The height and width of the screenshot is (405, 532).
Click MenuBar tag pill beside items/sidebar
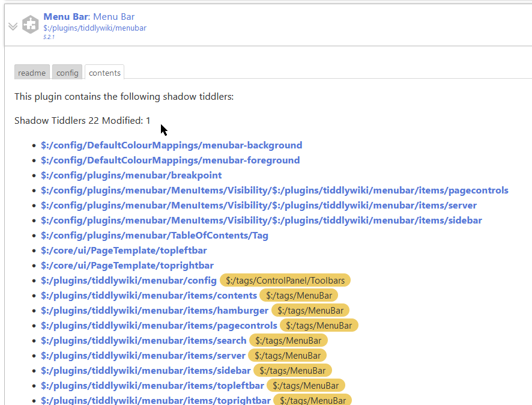pyautogui.click(x=292, y=371)
